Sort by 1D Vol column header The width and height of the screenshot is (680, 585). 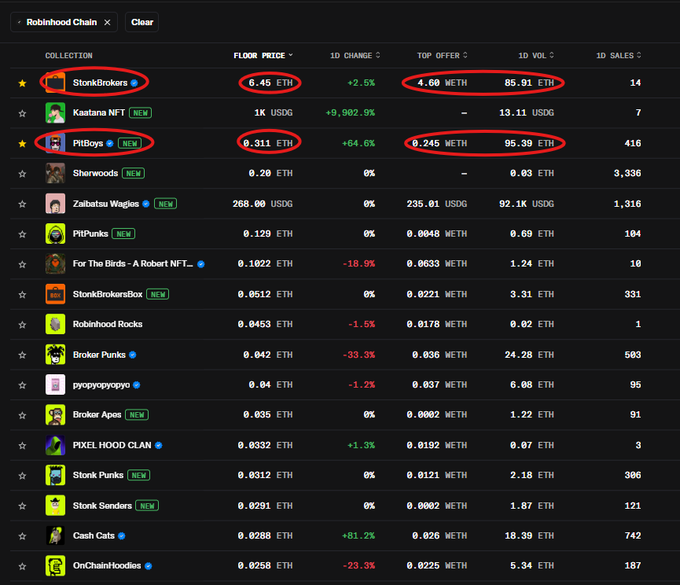(x=536, y=56)
